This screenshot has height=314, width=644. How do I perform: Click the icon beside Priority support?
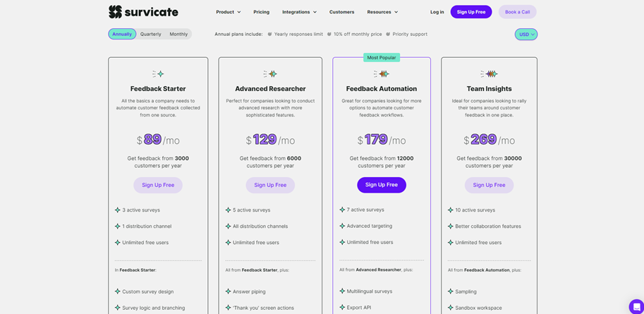pos(388,34)
